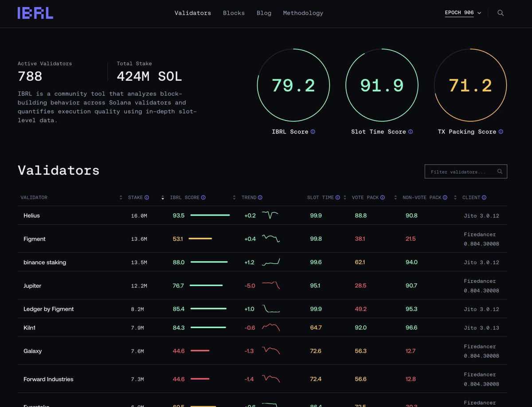The height and width of the screenshot is (407, 532).
Task: Click sort arrows between STAKE and IBRL SCORE
Action: point(163,198)
